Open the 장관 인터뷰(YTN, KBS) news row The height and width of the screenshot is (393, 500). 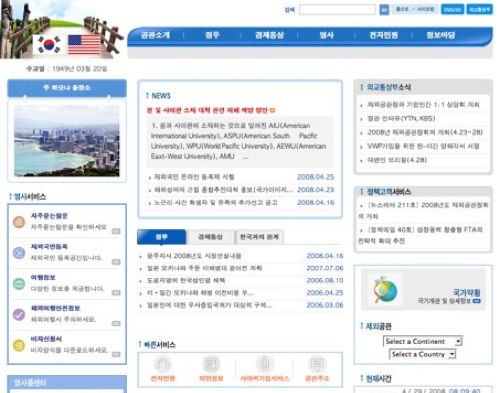[x=401, y=118]
